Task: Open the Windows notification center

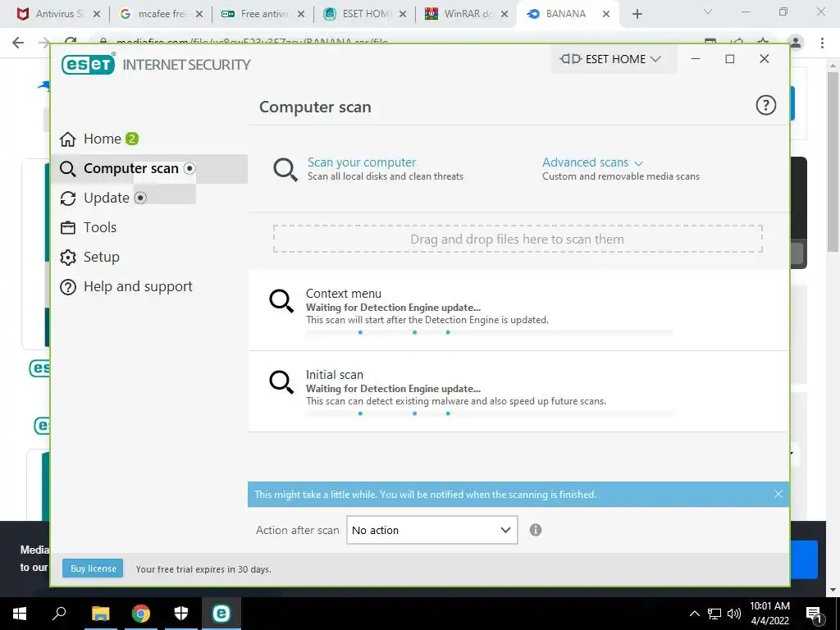Action: (x=814, y=614)
